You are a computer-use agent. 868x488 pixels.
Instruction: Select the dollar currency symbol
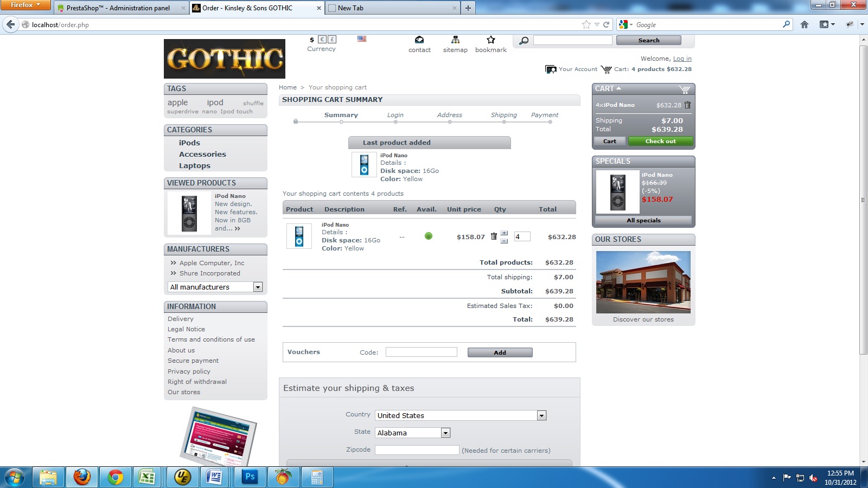312,39
